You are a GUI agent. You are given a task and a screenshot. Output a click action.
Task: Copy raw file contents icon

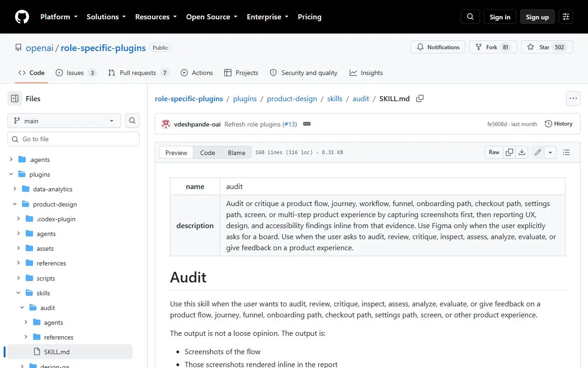point(509,152)
